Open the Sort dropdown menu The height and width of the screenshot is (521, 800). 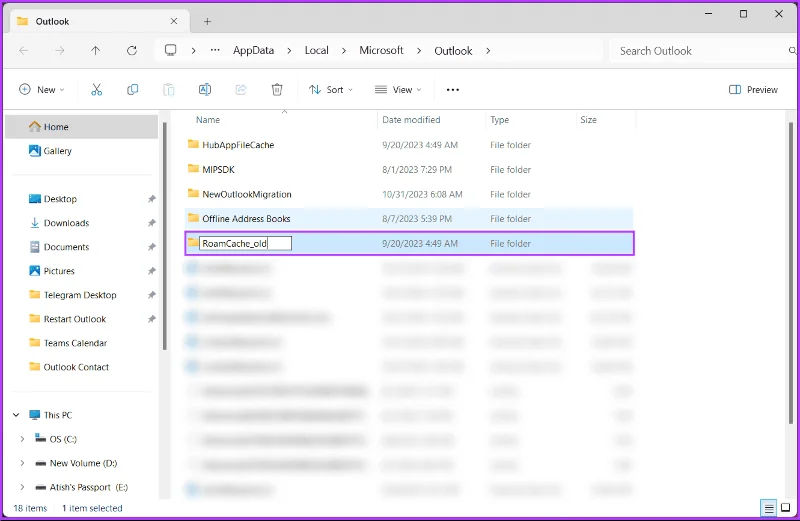(331, 90)
